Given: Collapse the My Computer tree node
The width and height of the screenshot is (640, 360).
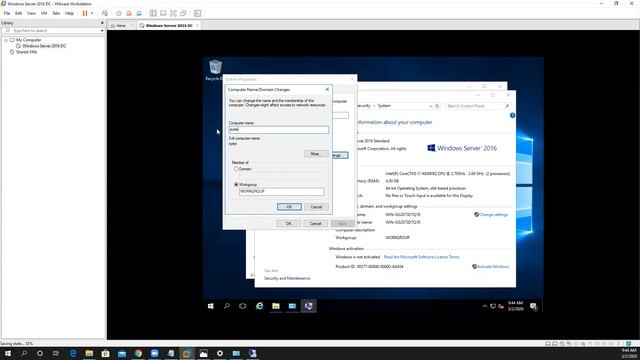Looking at the screenshot, I should 6,40.
